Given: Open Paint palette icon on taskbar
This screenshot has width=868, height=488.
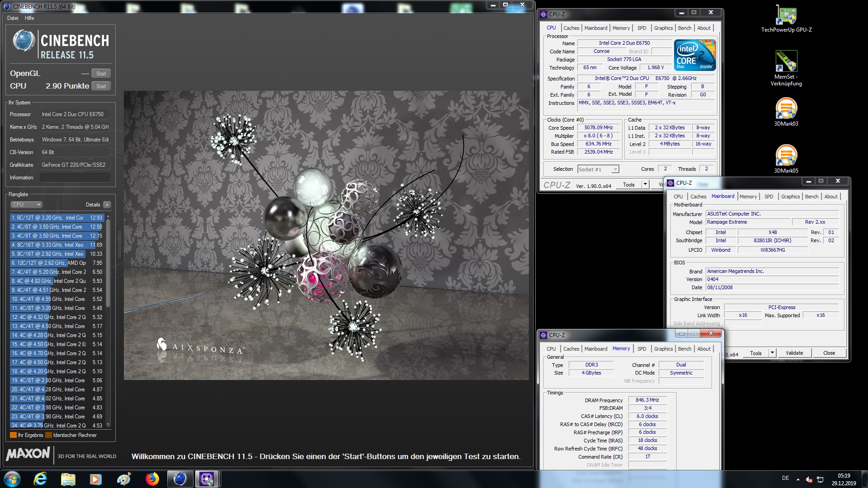Looking at the screenshot, I should coord(123,479).
